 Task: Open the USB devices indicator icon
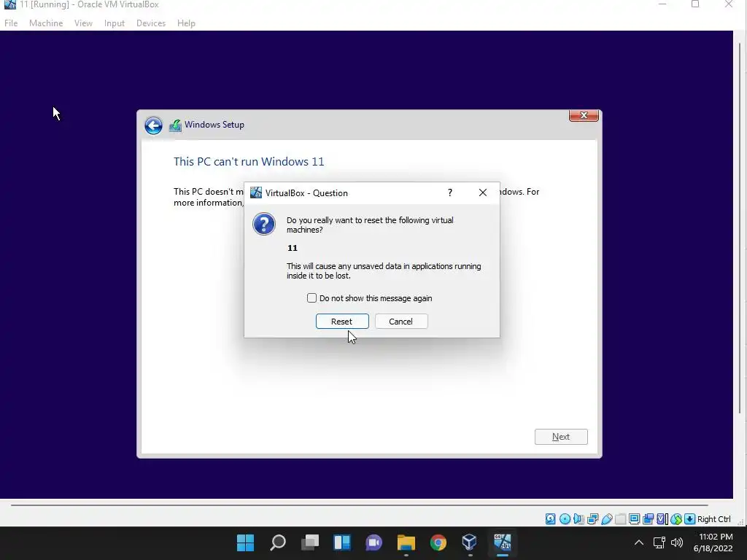606,519
